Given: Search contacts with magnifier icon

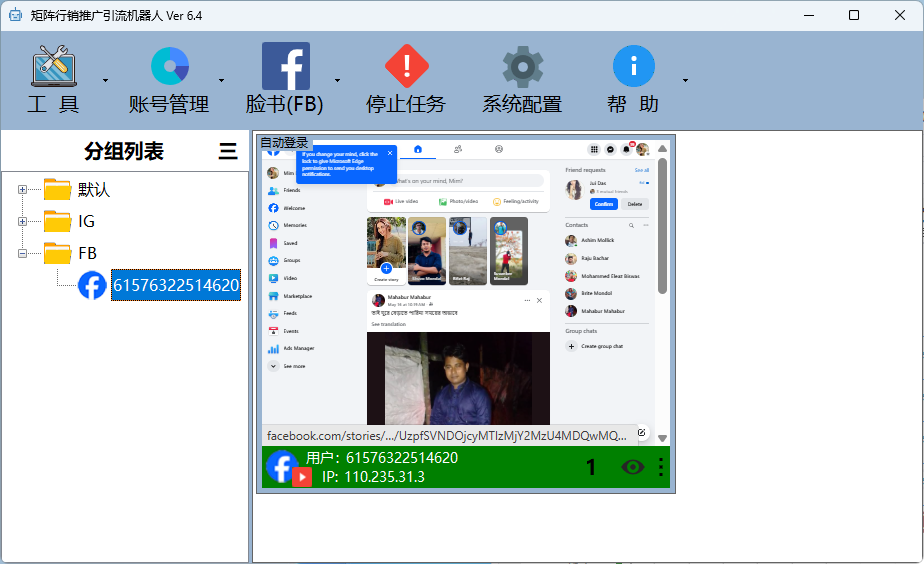Looking at the screenshot, I should point(631,225).
